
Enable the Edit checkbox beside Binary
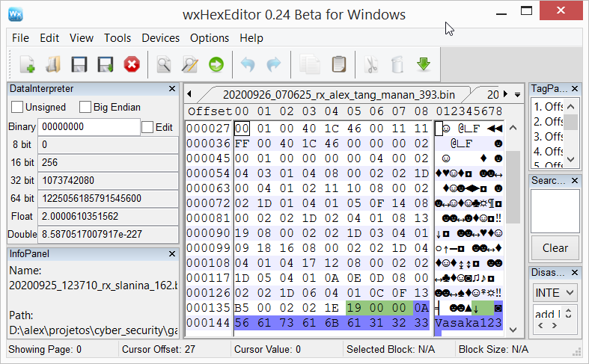tap(147, 127)
